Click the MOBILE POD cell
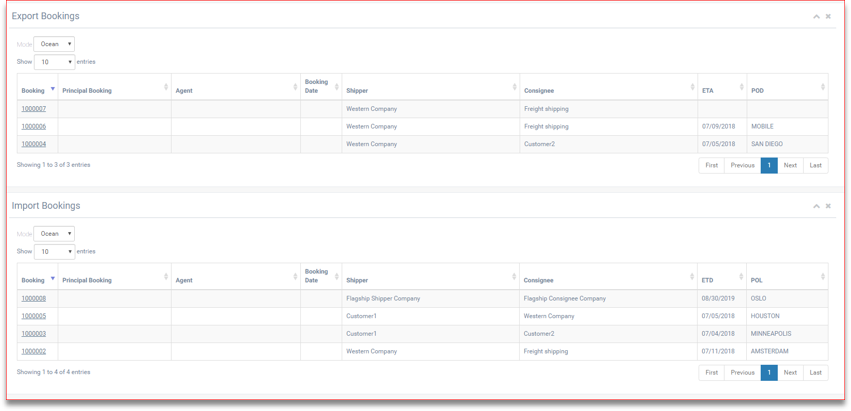Image resolution: width=851 pixels, height=411 pixels. [788, 127]
